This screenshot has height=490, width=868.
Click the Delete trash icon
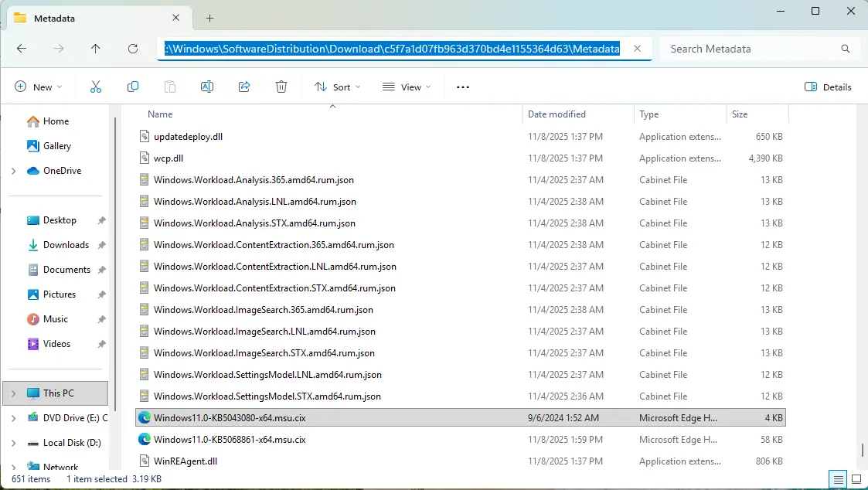tap(281, 87)
